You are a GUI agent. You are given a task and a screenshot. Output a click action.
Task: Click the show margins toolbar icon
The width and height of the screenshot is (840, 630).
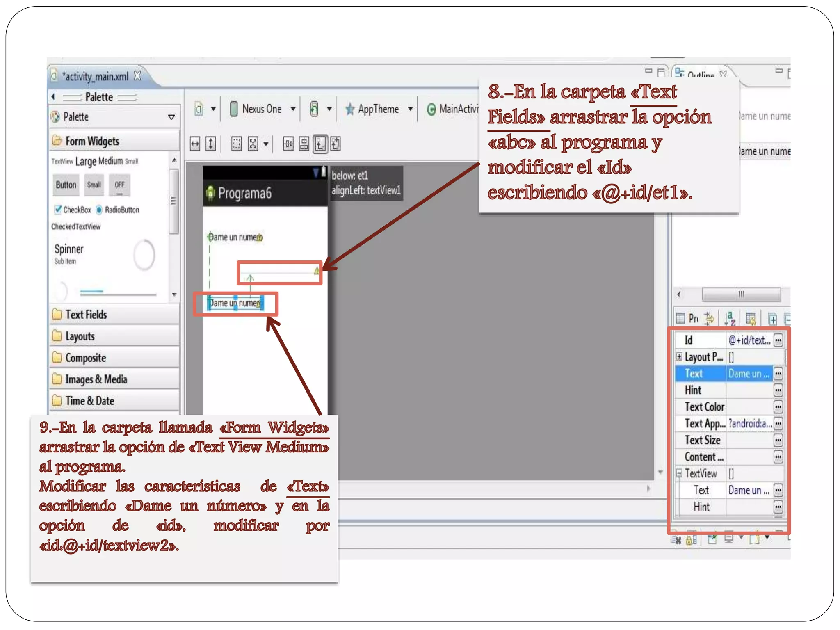pyautogui.click(x=236, y=144)
